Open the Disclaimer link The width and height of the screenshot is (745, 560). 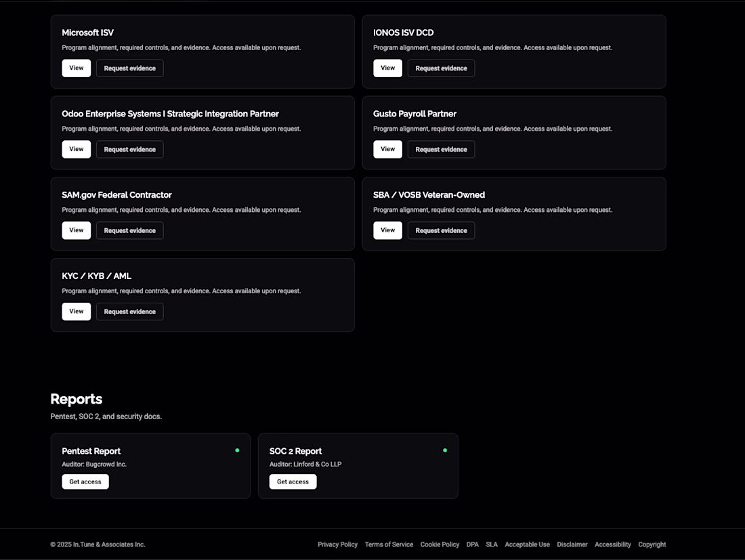click(x=572, y=544)
